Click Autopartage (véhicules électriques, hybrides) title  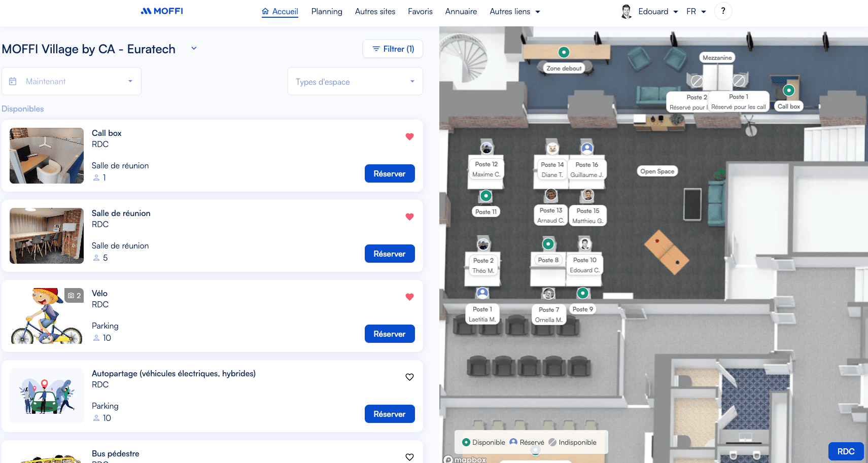(173, 373)
